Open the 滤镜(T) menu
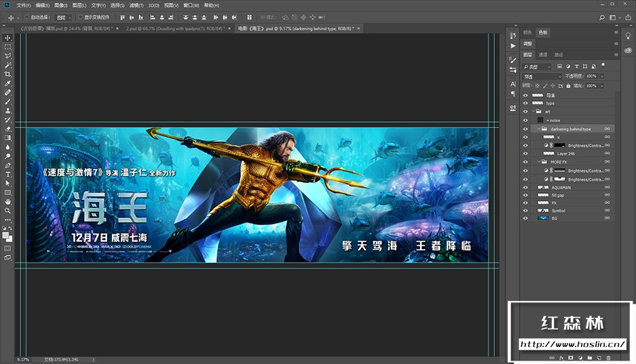This screenshot has width=636, height=364. [x=136, y=5]
